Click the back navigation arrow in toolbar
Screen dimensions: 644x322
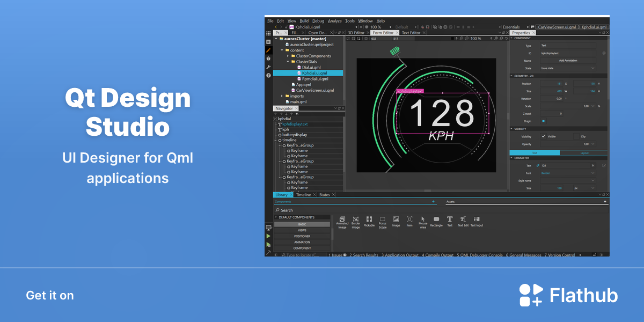[276, 27]
